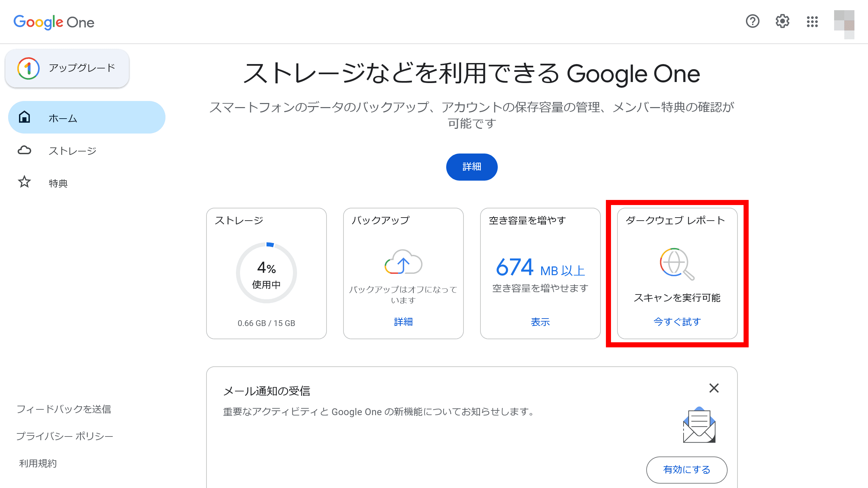Select ホーム in the sidebar
This screenshot has height=488, width=868.
pos(87,117)
